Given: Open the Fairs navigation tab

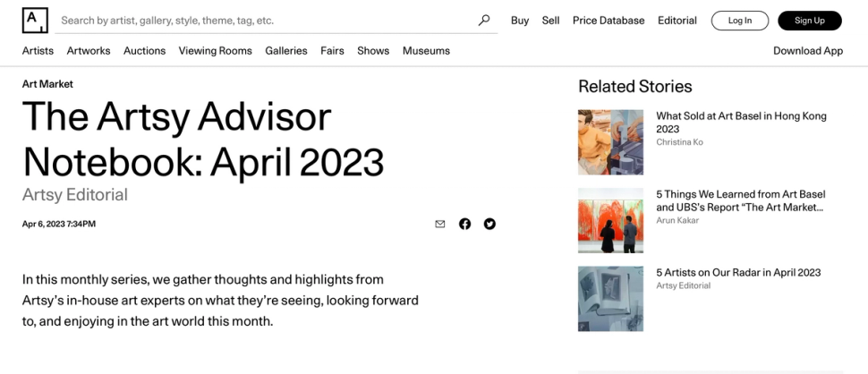Looking at the screenshot, I should (x=332, y=51).
